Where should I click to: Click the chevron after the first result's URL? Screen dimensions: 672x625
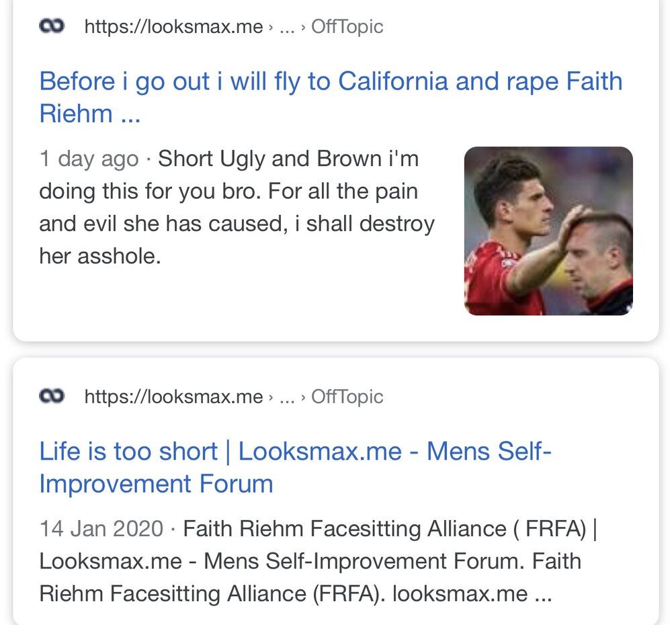(270, 28)
